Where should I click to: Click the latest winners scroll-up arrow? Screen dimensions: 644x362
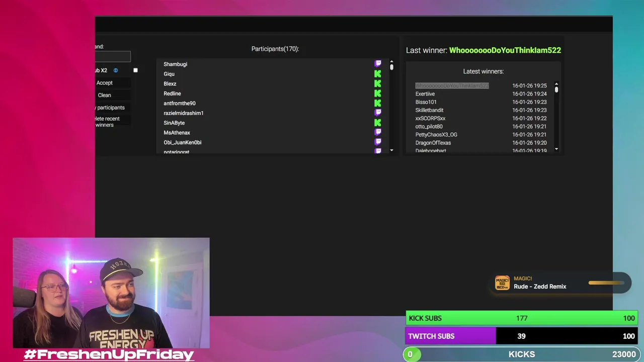pyautogui.click(x=556, y=84)
